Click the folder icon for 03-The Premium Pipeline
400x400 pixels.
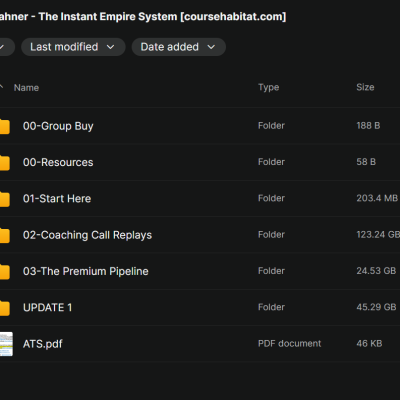pyautogui.click(x=5, y=272)
